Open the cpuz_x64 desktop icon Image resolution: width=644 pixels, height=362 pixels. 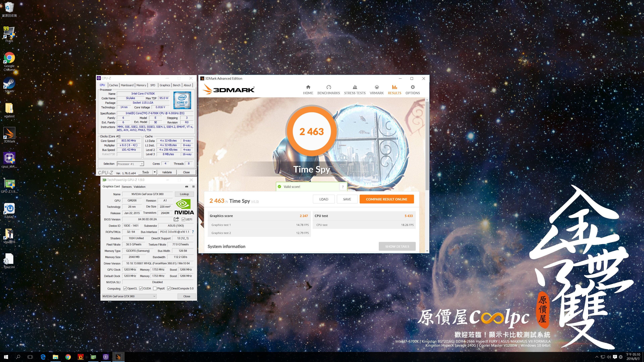(x=9, y=160)
